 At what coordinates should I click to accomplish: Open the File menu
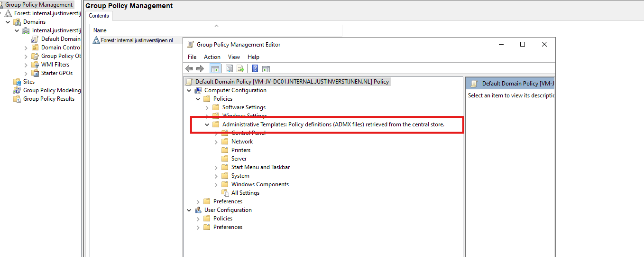point(192,57)
